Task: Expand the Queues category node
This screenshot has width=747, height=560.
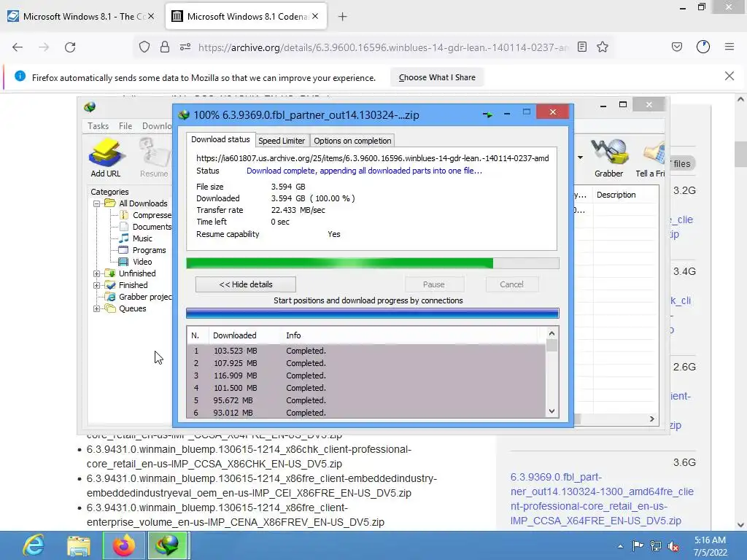Action: click(x=97, y=308)
